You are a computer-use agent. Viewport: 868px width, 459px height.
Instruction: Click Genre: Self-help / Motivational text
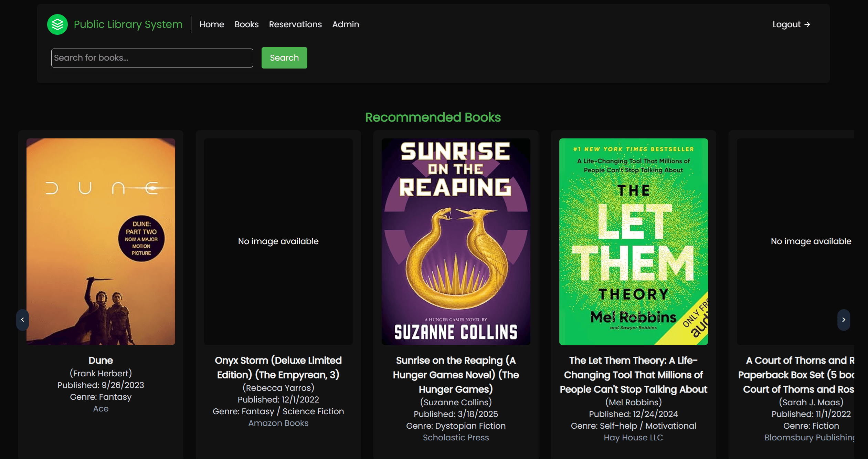(x=634, y=426)
